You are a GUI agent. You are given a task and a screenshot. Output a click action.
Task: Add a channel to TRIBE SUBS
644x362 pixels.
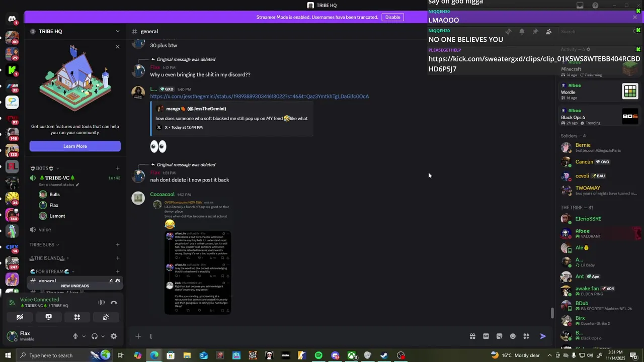click(x=118, y=245)
